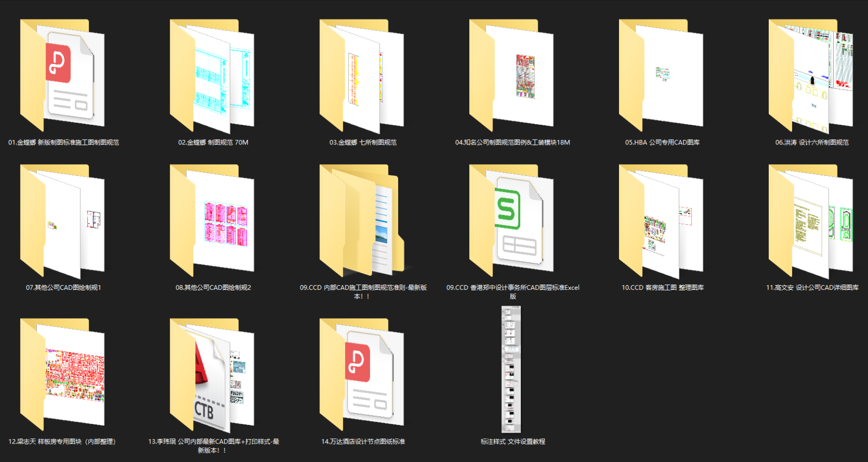Viewport: 868px width, 462px height.
Task: Open folder 04.知名公司制图规范图例&工装模块18M
Action: tap(512, 75)
